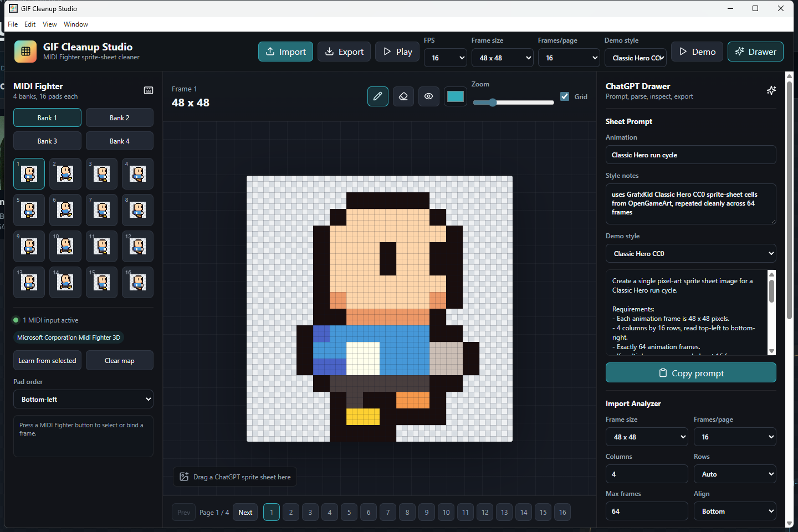This screenshot has width=798, height=532.
Task: Select pad 16 sprite thumbnail
Action: [137, 283]
